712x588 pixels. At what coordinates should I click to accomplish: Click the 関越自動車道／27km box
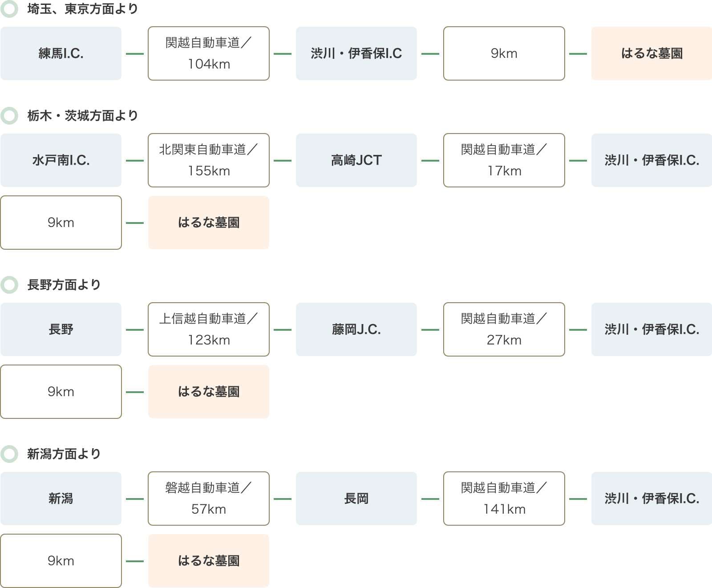(504, 329)
